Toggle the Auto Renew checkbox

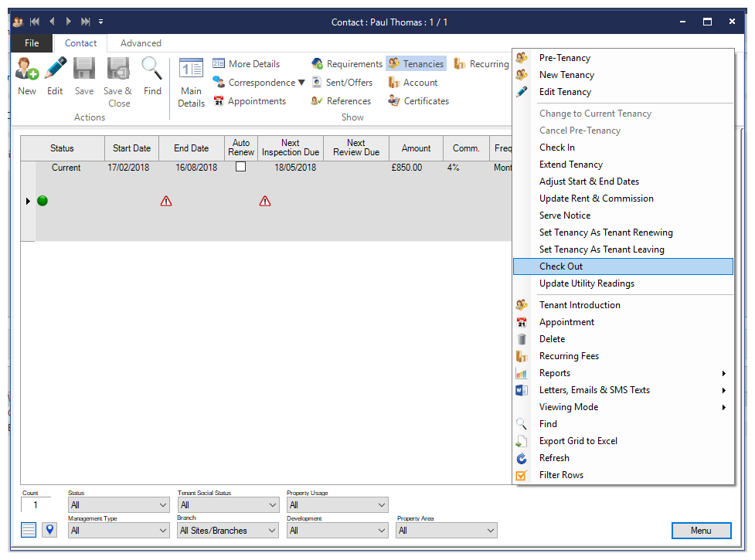[x=240, y=167]
